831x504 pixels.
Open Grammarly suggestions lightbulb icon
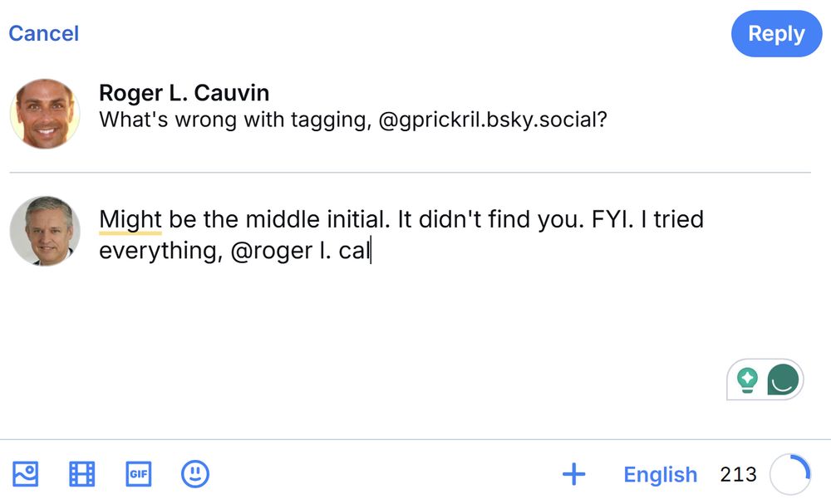[x=747, y=379]
